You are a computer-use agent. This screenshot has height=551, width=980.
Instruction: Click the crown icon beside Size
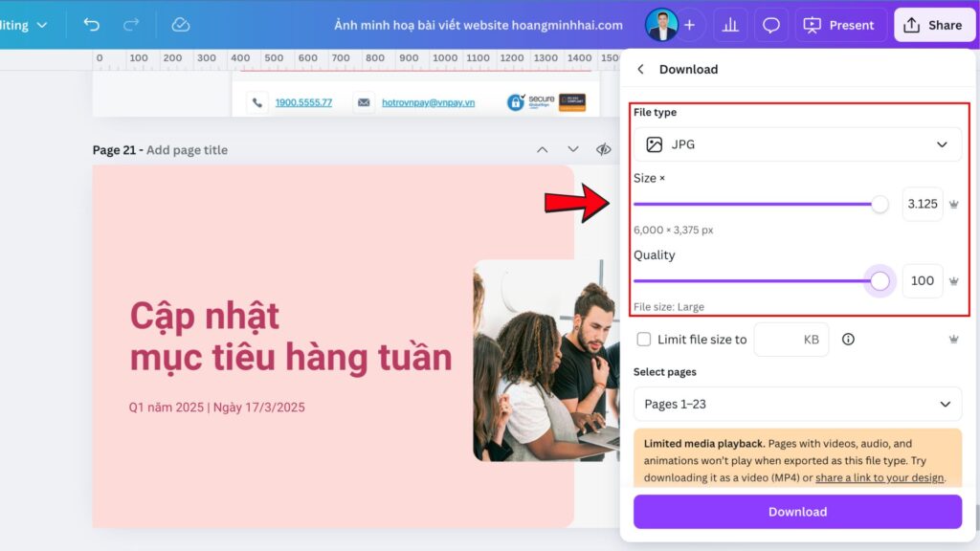click(x=954, y=205)
